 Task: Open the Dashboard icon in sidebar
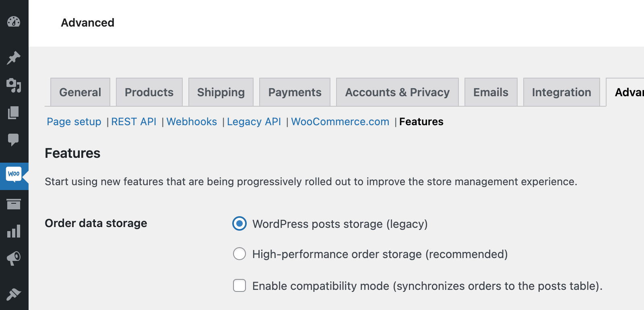point(14,22)
